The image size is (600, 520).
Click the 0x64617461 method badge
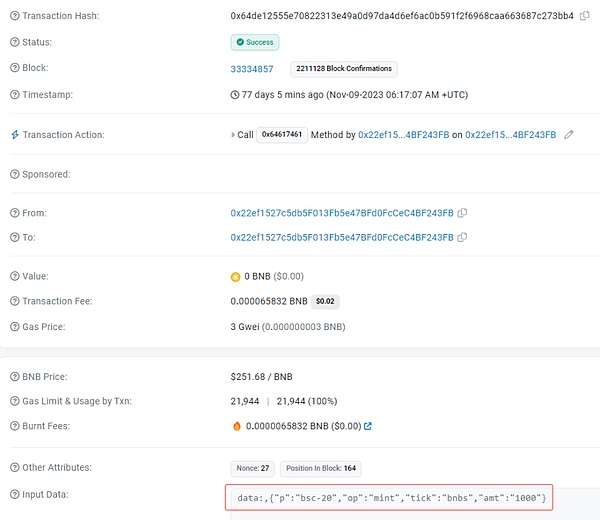[282, 135]
